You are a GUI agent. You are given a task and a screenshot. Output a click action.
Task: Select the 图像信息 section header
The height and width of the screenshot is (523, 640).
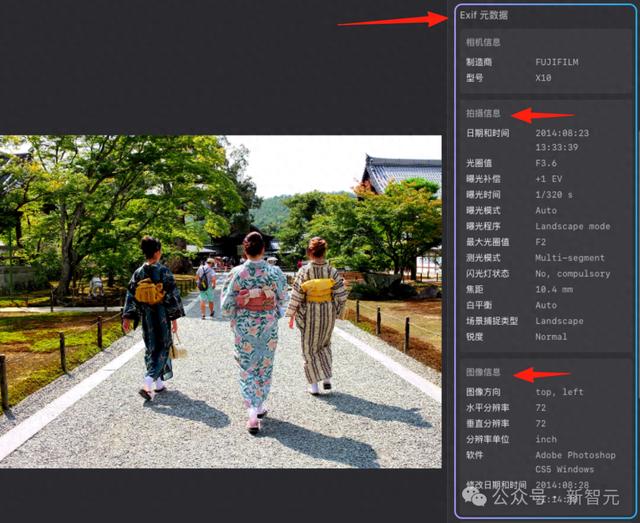[483, 372]
